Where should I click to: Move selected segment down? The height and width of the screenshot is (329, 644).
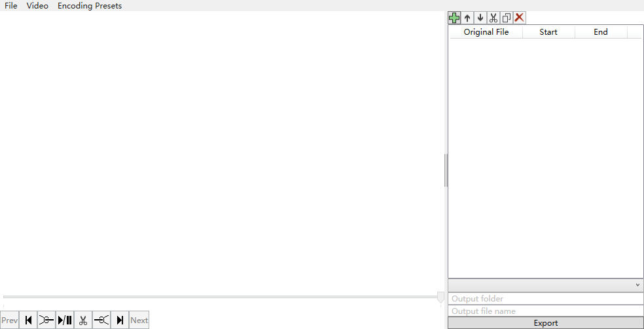[480, 18]
